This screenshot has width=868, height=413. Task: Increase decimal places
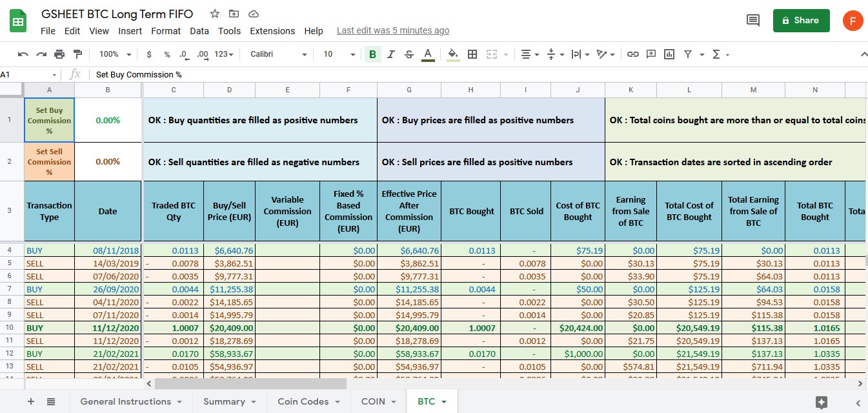pyautogui.click(x=203, y=54)
